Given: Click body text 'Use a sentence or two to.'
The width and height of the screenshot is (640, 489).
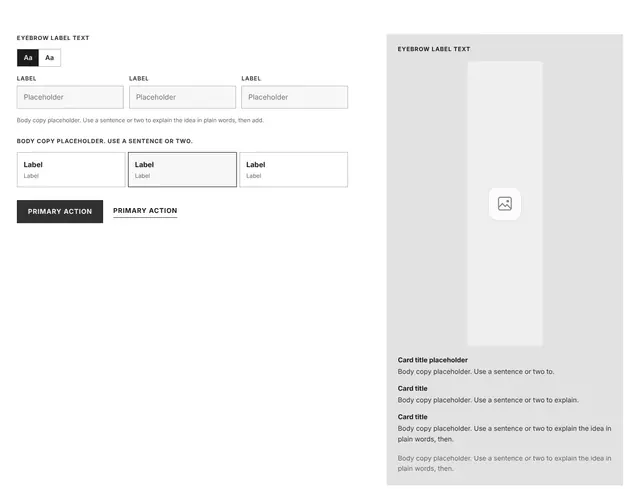Looking at the screenshot, I should coord(476,372).
